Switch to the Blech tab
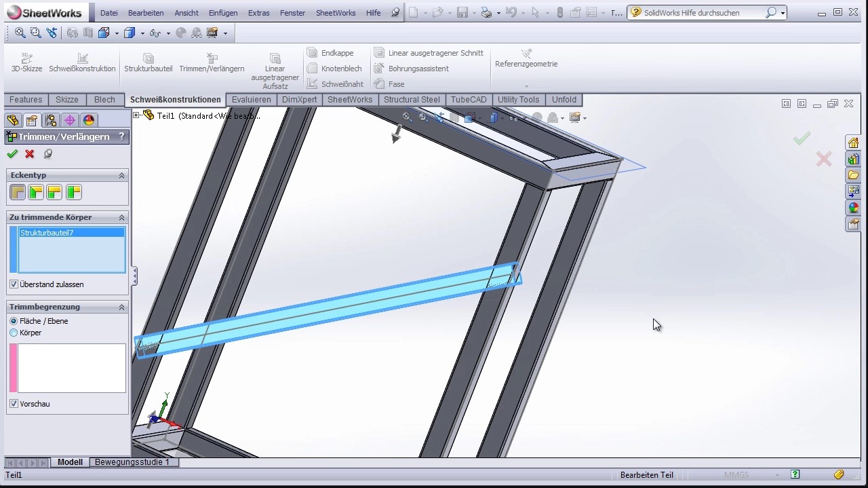 (x=104, y=100)
